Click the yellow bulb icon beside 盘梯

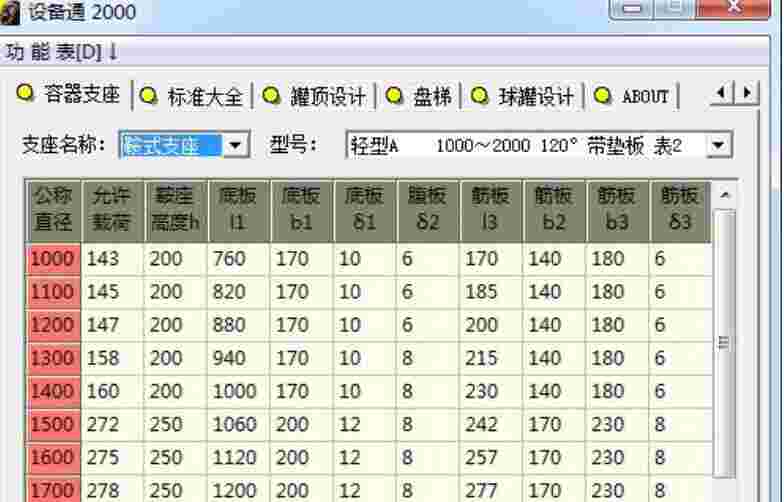pos(394,95)
